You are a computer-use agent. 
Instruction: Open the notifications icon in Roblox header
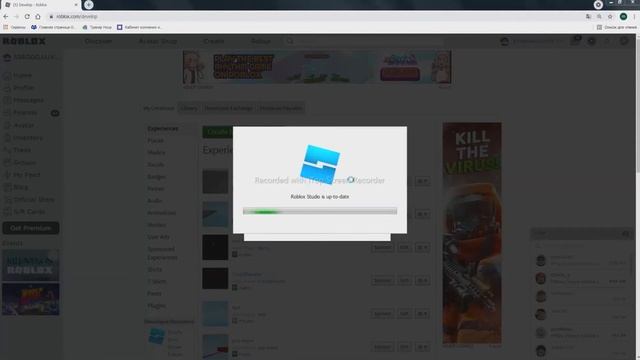pyautogui.click(x=576, y=41)
